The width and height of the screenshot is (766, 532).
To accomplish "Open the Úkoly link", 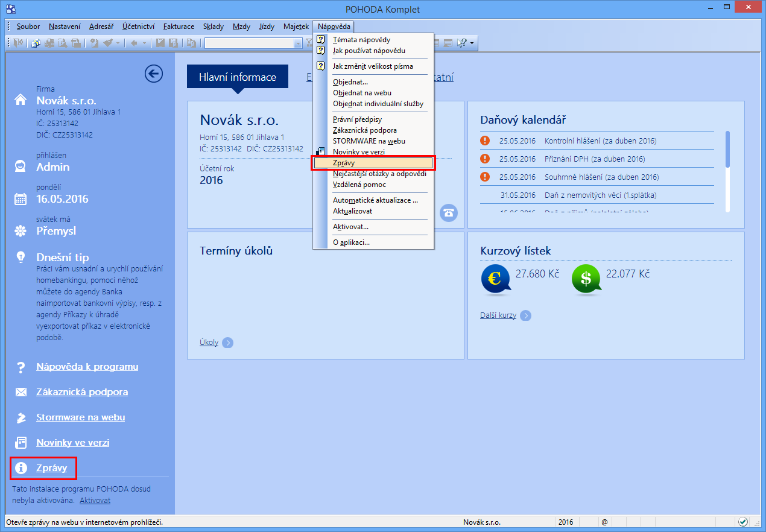I will point(209,343).
